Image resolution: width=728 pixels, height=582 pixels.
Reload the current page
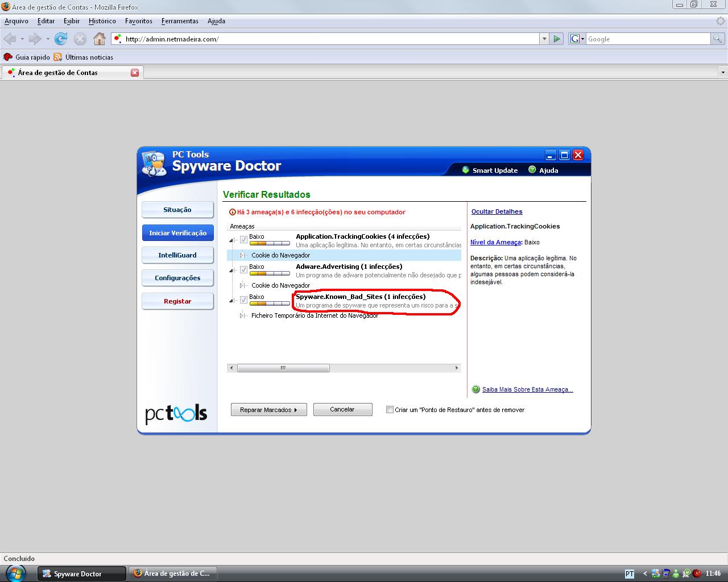coord(61,39)
